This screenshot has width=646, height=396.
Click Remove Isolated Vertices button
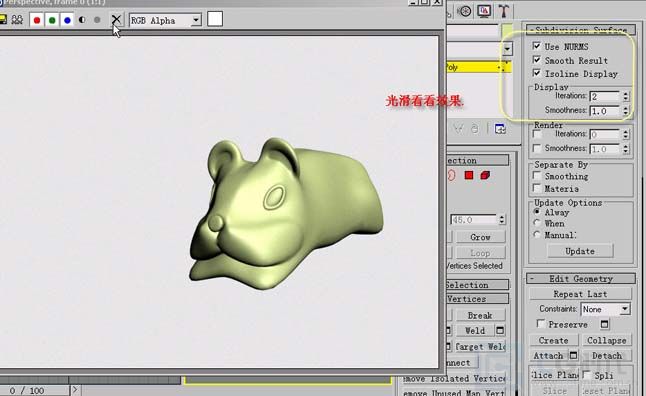[x=454, y=378]
